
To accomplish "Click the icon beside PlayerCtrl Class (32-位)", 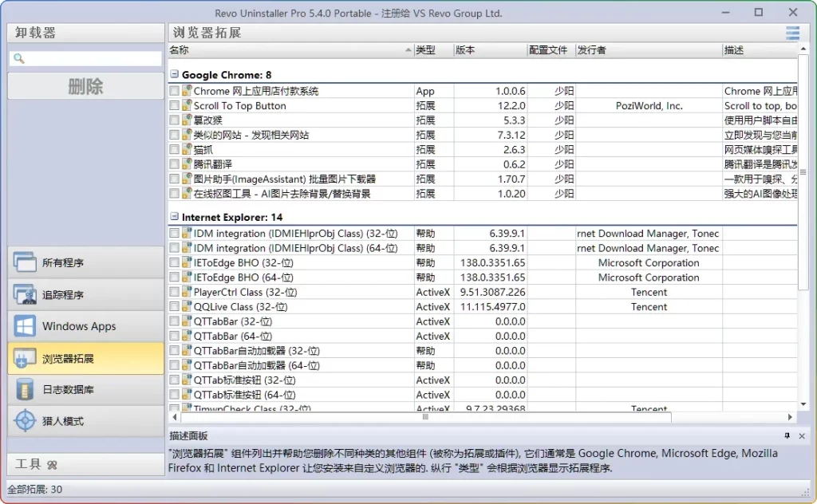I will click(x=187, y=292).
